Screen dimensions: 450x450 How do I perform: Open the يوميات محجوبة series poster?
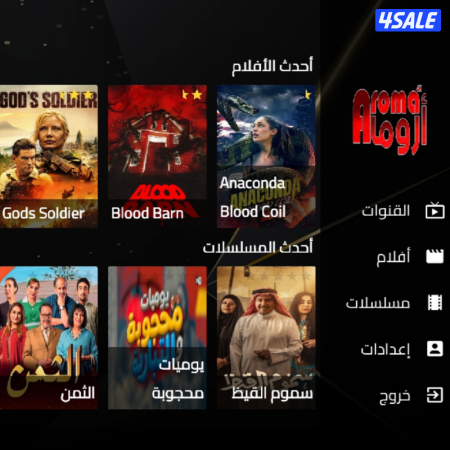click(x=157, y=338)
